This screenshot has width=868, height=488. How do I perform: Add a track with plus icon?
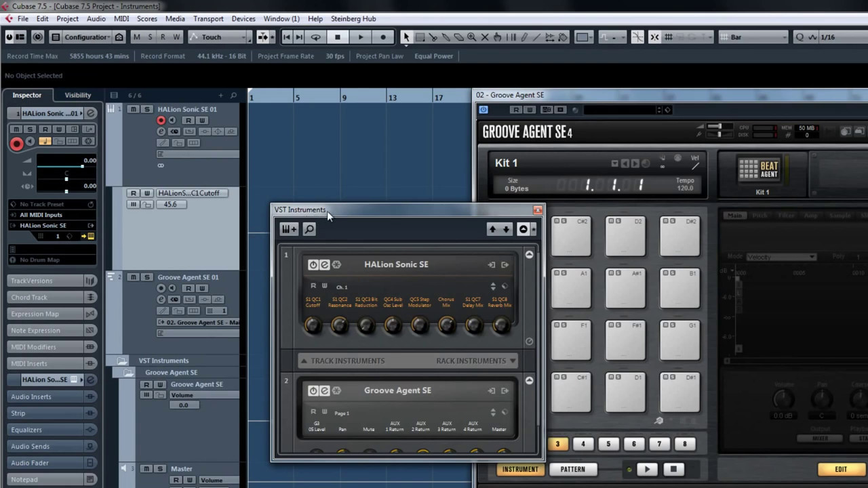[220, 96]
